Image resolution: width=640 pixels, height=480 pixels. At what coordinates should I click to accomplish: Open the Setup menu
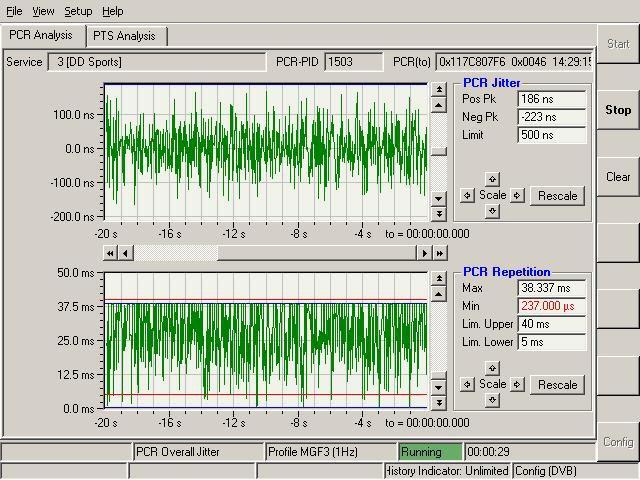point(78,11)
